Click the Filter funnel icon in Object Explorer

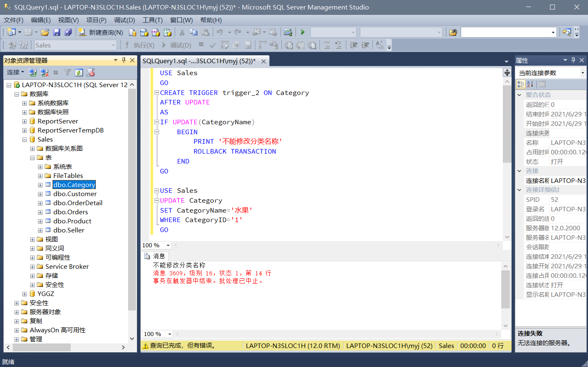pyautogui.click(x=67, y=73)
